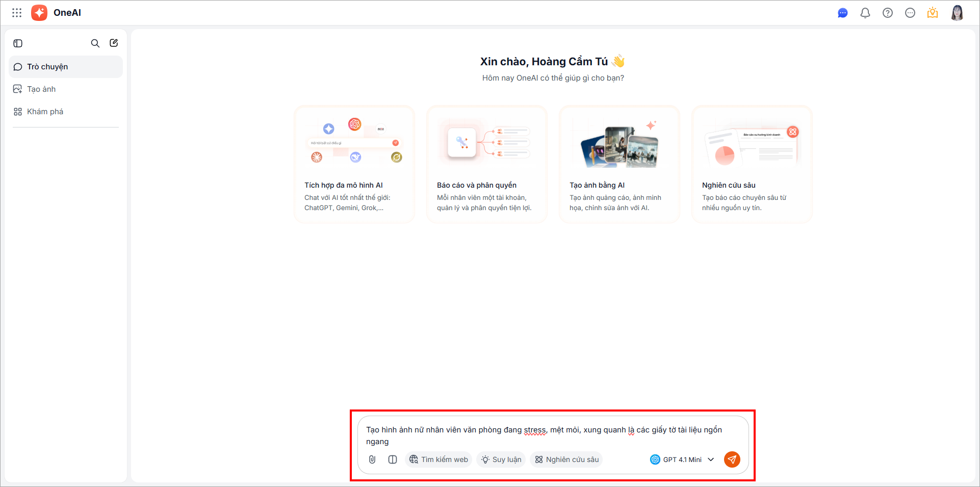This screenshot has height=487, width=980.
Task: Click the OneAI logo
Action: 39,13
